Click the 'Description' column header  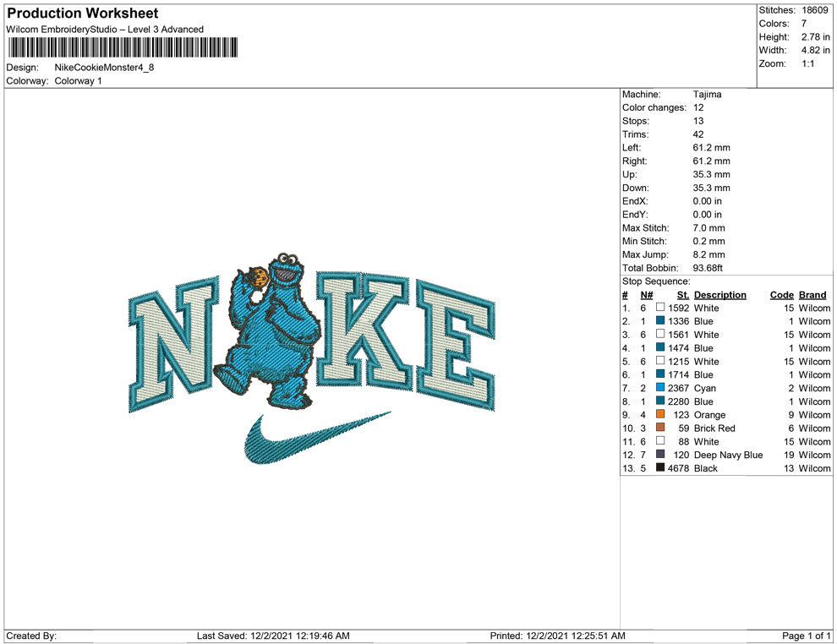720,294
